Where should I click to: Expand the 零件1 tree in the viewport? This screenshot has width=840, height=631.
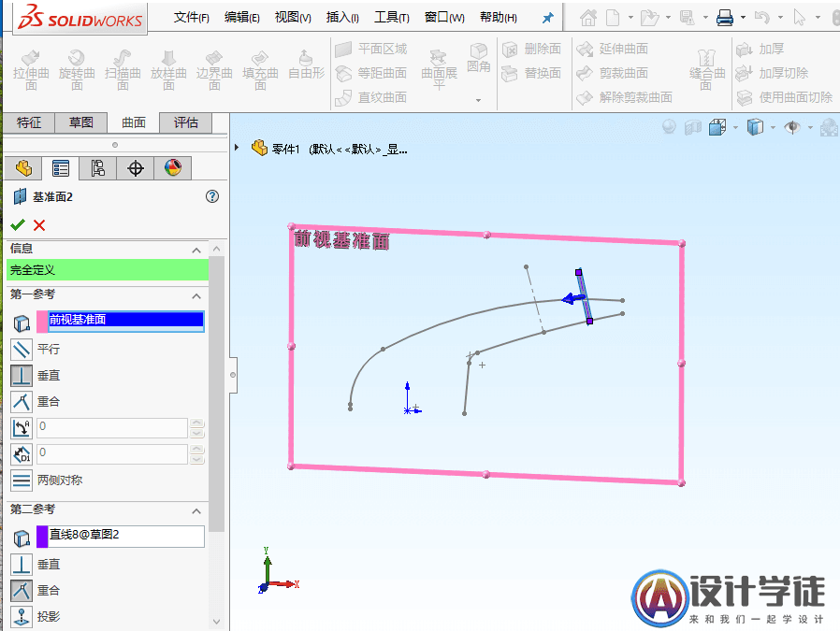pos(237,147)
